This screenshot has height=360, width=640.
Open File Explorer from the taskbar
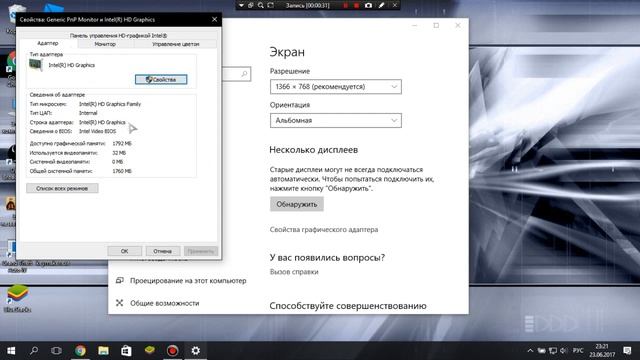(103, 351)
